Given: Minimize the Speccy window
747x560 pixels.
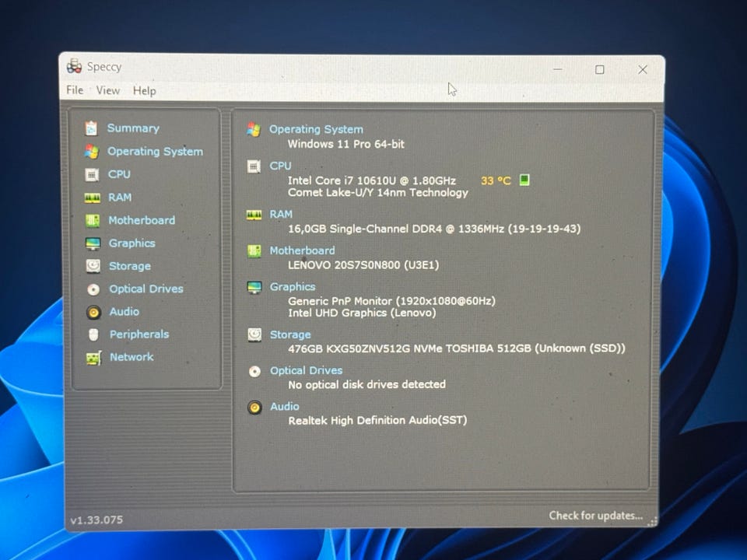Looking at the screenshot, I should tap(557, 69).
